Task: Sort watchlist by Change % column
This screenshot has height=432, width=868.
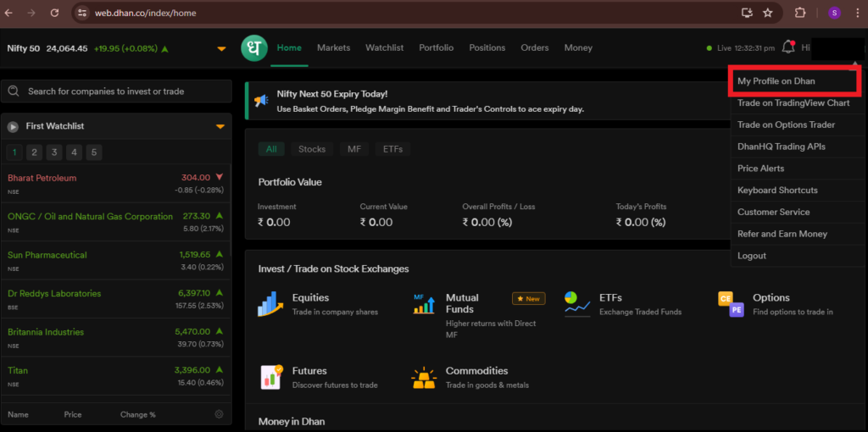Action: point(138,414)
